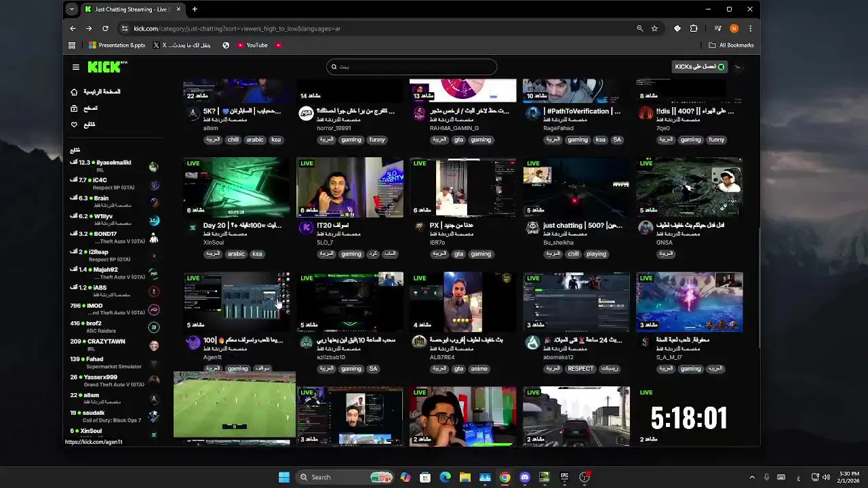Go back in browser history

click(73, 28)
